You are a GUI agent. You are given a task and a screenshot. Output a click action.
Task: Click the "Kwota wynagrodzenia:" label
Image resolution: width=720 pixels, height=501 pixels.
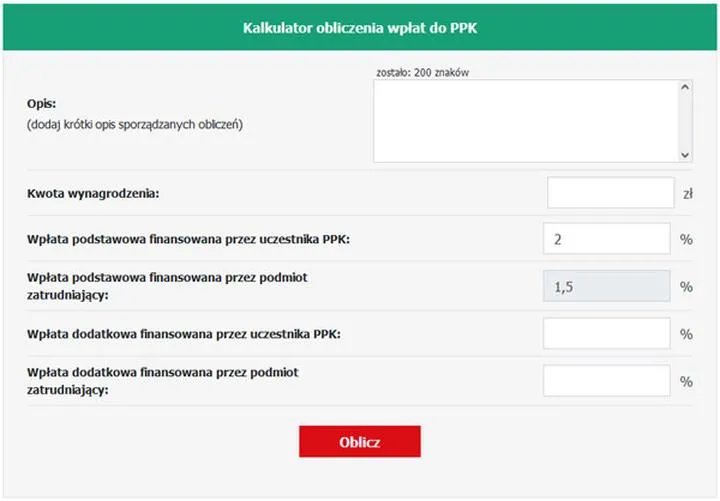(x=94, y=193)
